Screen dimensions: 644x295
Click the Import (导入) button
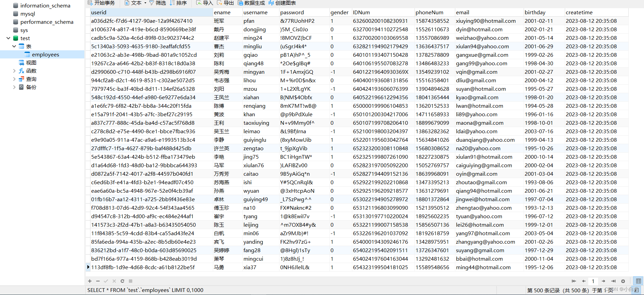204,3
